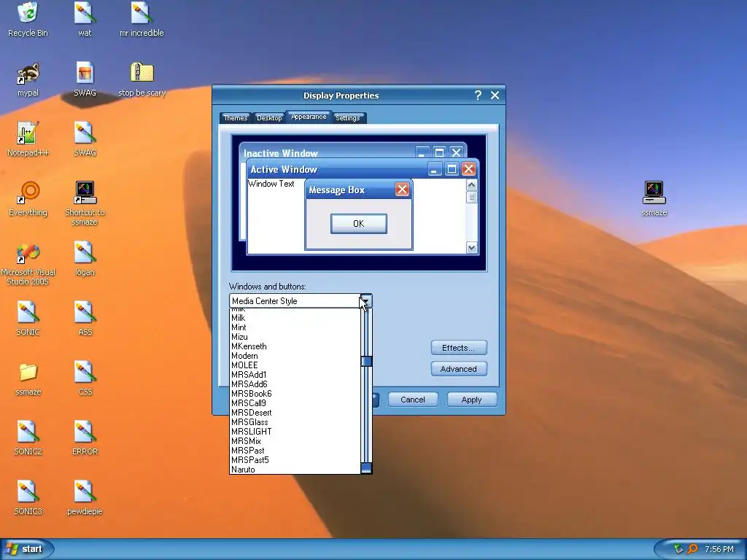The image size is (747, 560).
Task: Open the Effects... dialog
Action: point(459,348)
